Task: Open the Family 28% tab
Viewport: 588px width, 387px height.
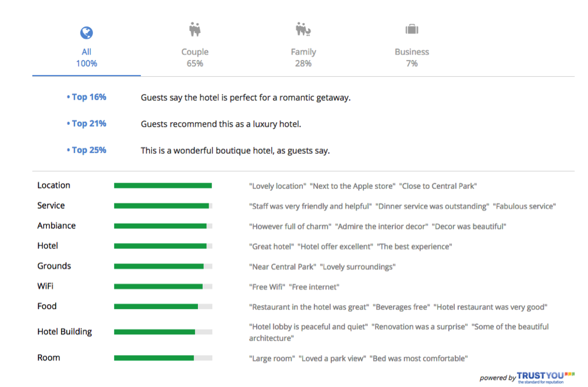Action: 303,58
